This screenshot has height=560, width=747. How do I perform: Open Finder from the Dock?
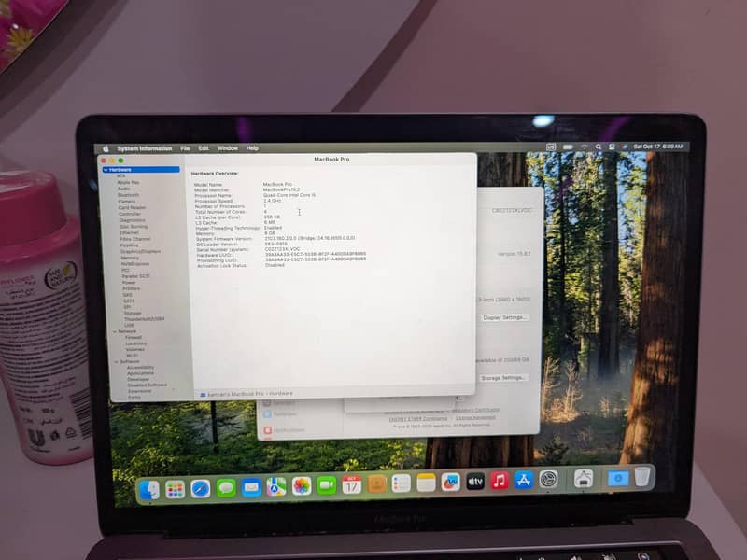149,489
